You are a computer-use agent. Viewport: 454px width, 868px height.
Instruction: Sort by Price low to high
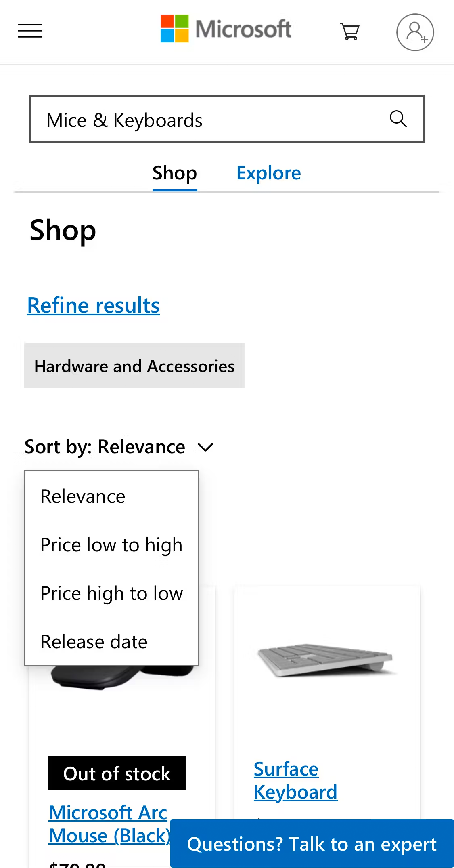(111, 545)
